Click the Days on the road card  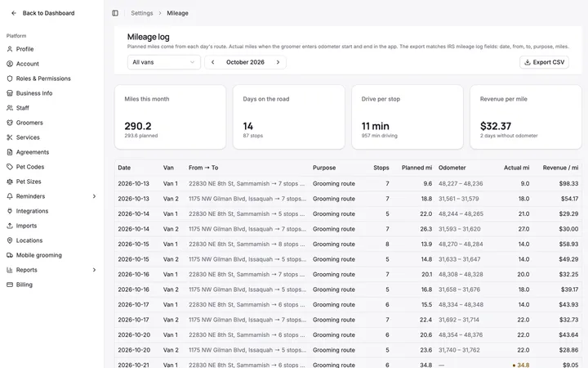[x=289, y=117]
